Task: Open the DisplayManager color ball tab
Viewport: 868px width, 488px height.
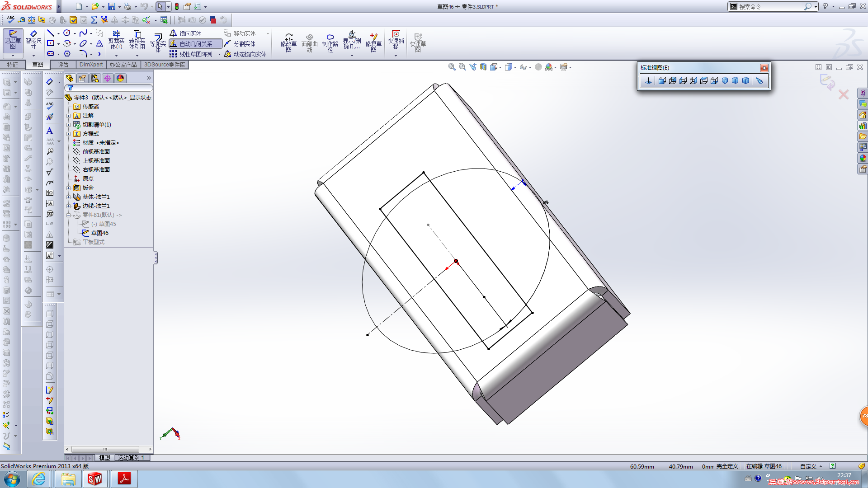Action: click(120, 78)
